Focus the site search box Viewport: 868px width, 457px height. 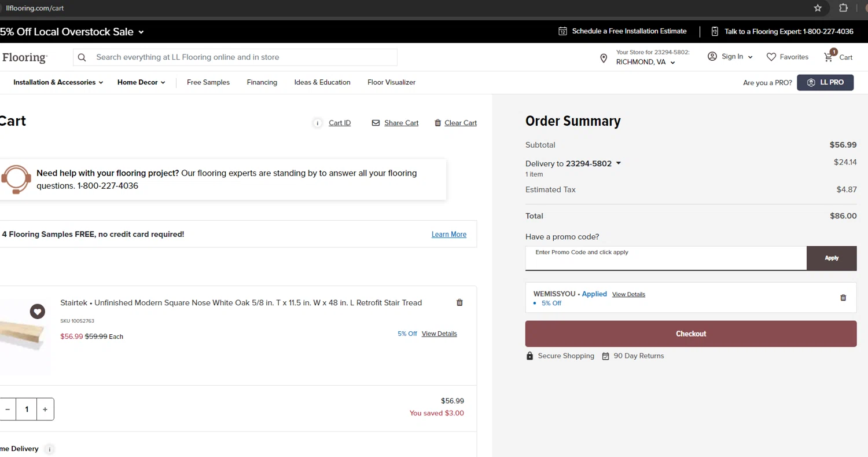tap(235, 57)
